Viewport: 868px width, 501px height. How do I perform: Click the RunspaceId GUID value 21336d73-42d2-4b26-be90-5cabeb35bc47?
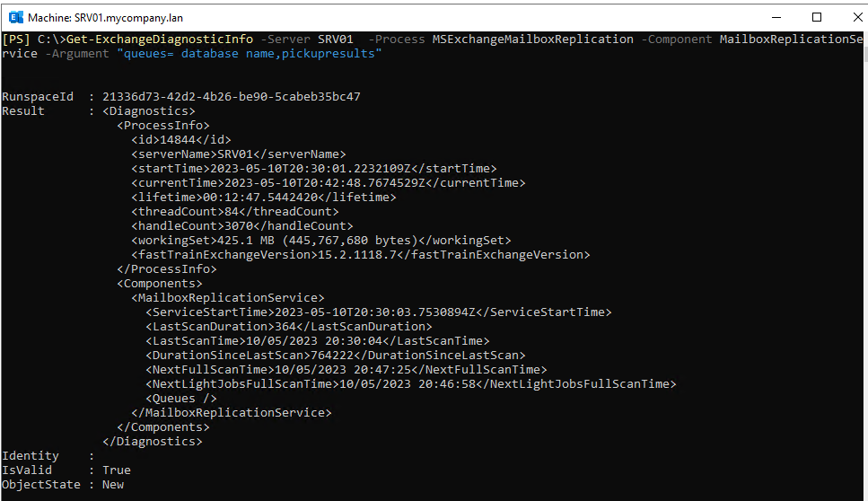pos(232,97)
